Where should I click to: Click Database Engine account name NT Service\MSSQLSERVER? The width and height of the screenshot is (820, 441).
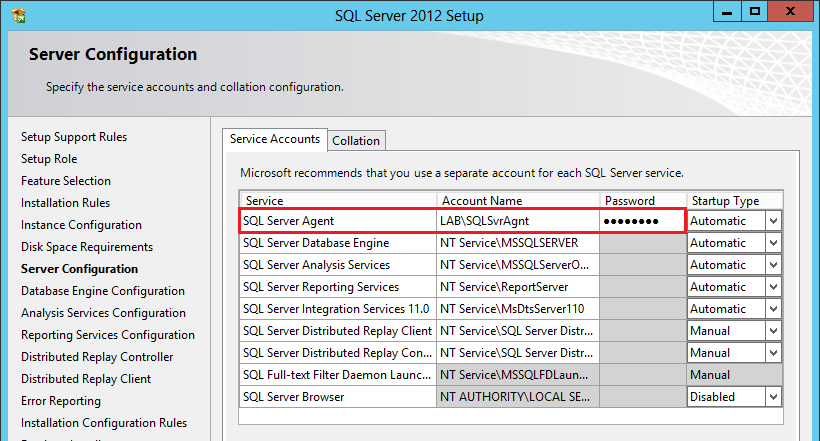[518, 243]
